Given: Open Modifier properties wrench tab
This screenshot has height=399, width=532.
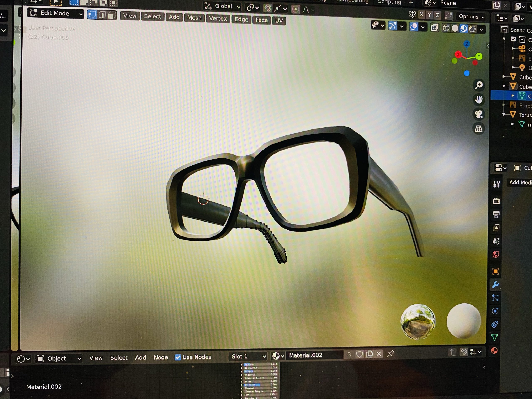Looking at the screenshot, I should (495, 285).
